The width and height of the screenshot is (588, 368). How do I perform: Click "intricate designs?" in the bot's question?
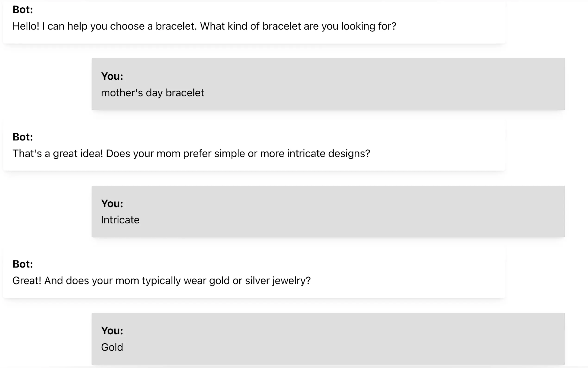(328, 154)
